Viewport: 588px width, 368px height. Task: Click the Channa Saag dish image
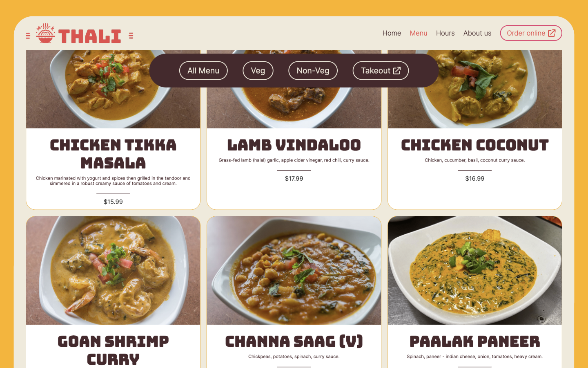point(294,270)
